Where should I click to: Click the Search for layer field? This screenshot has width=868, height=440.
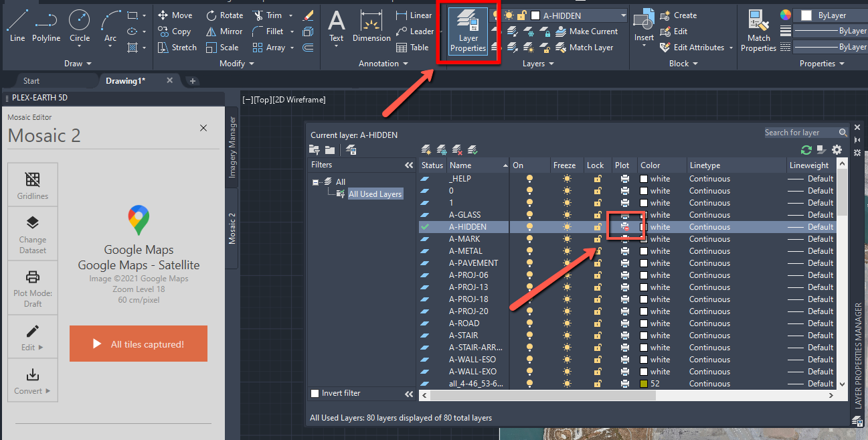pyautogui.click(x=806, y=133)
